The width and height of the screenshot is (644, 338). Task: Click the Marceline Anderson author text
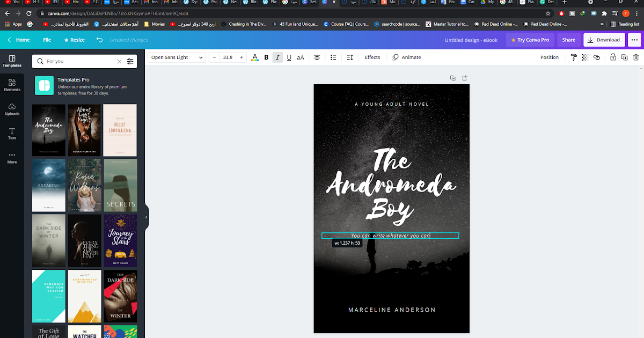[392, 310]
